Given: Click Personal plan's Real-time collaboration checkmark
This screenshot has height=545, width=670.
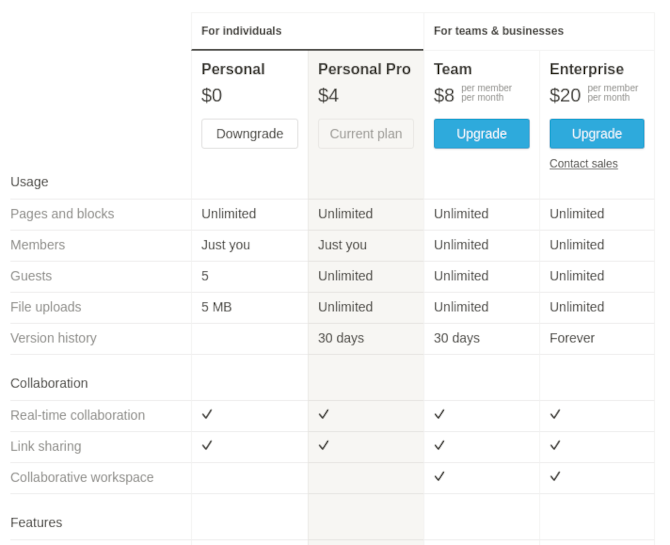Looking at the screenshot, I should 207,414.
